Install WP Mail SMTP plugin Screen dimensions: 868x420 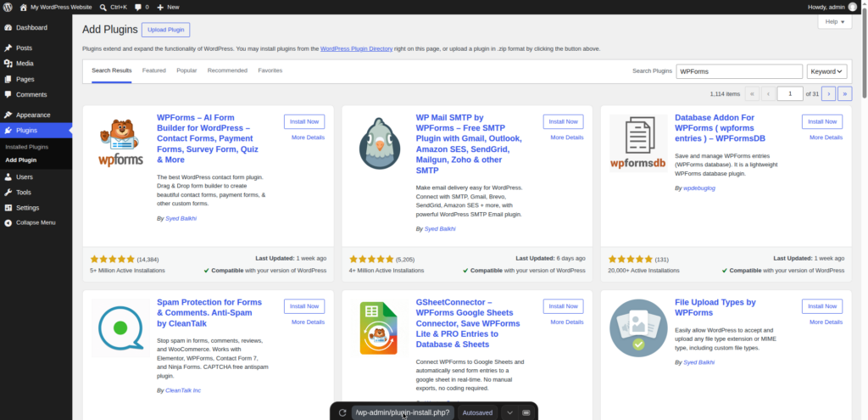point(563,122)
